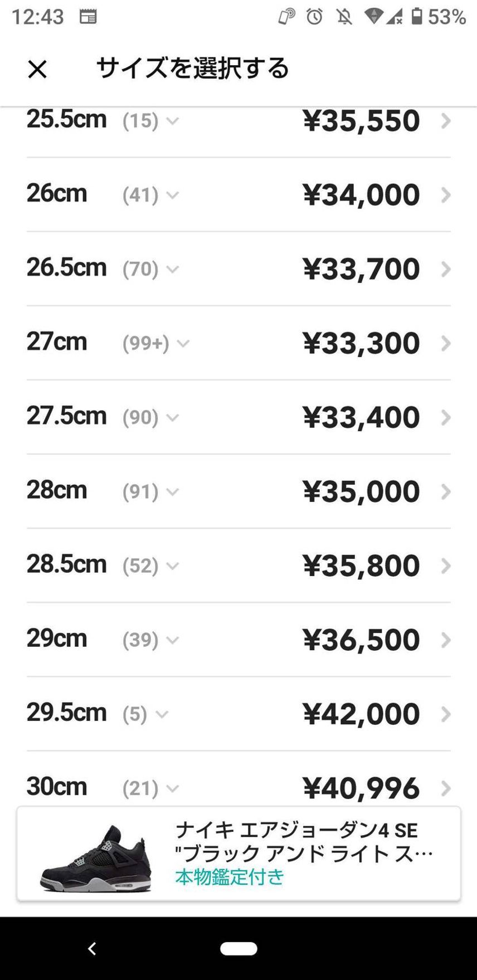This screenshot has height=980, width=477.
Task: Tap the right arrow next to ¥40,996
Action: click(x=445, y=788)
